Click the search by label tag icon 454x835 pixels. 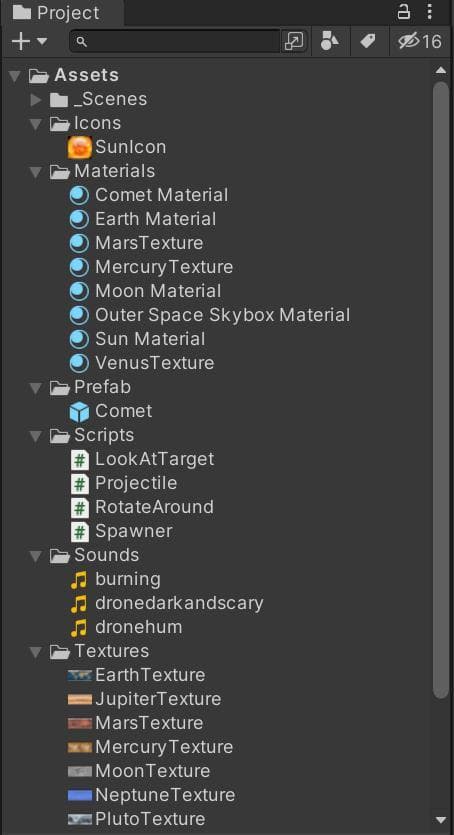point(368,41)
